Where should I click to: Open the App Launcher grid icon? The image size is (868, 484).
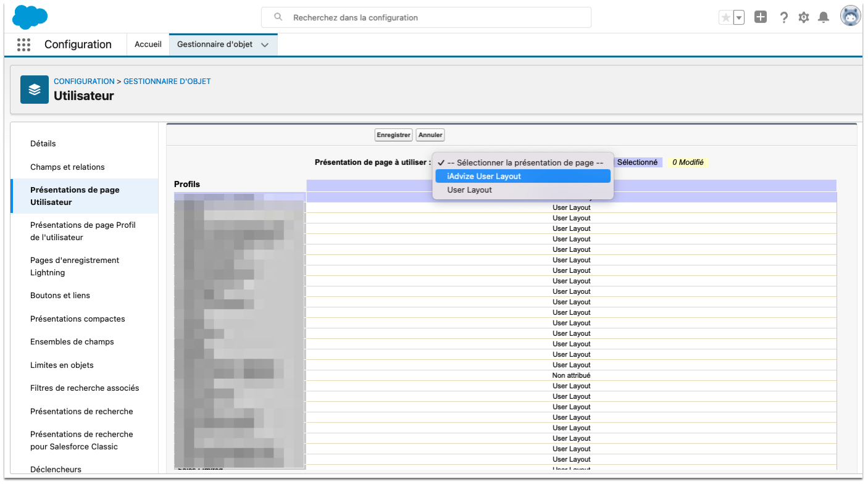click(x=23, y=44)
